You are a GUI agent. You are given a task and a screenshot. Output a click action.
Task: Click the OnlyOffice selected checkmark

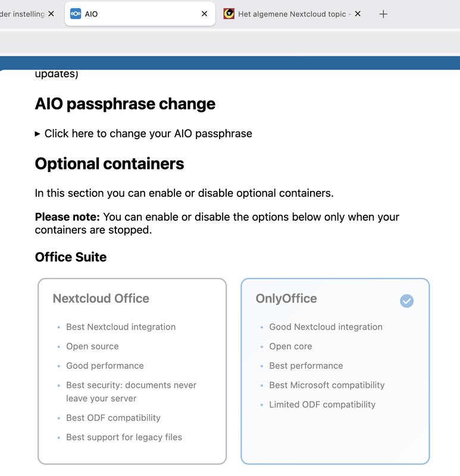(406, 301)
